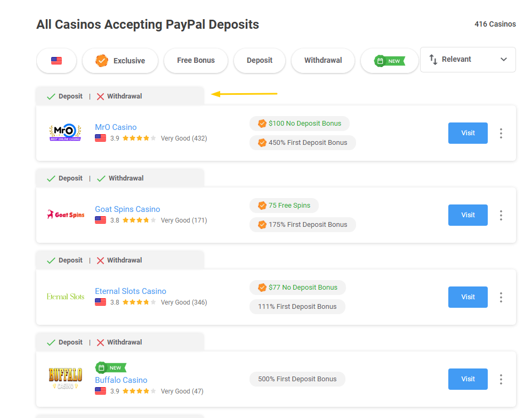Open the Relevant sort dropdown
The height and width of the screenshot is (418, 532).
click(x=467, y=59)
